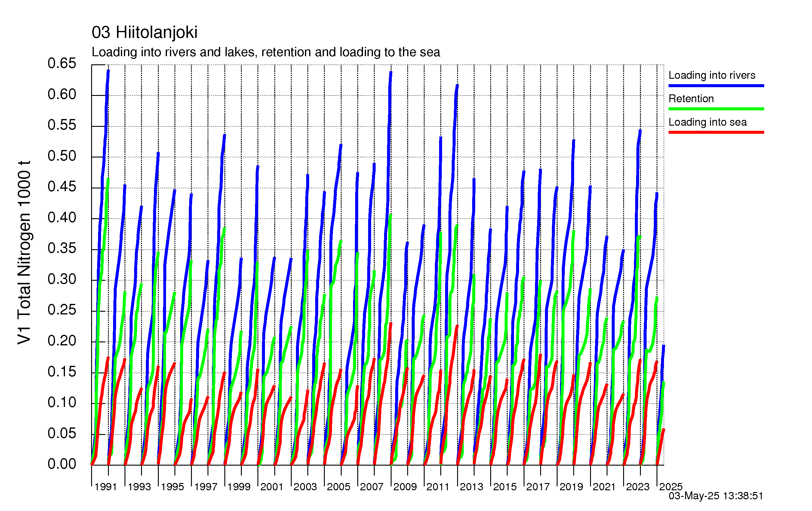
Task: Click the y-axis value 0.35
Action: point(62,248)
